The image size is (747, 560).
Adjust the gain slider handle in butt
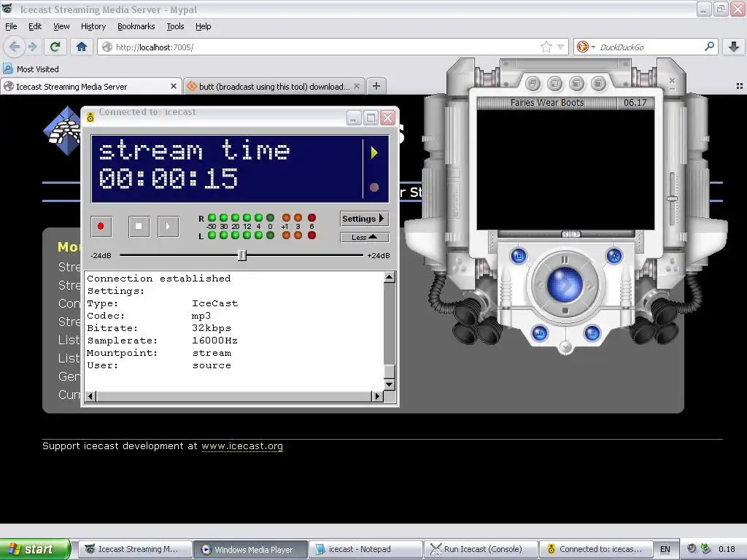242,255
